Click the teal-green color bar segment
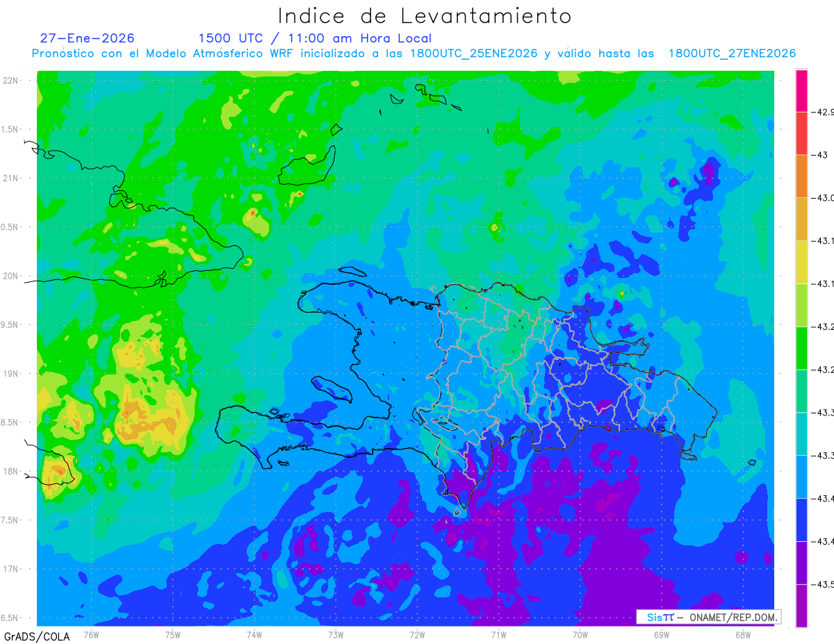This screenshot has width=834, height=644. [801, 391]
